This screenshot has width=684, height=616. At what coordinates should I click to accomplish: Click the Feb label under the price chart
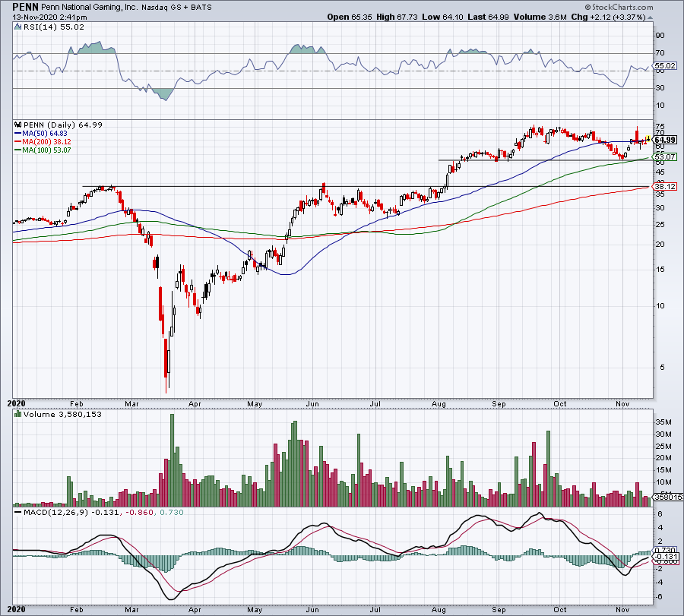(x=76, y=403)
